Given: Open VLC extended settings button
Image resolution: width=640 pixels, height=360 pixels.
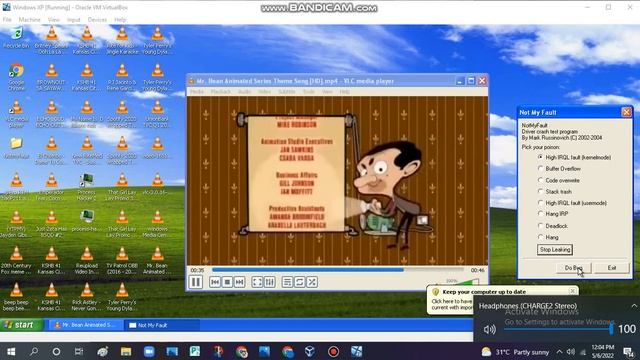Looking at the screenshot, I should [x=269, y=282].
